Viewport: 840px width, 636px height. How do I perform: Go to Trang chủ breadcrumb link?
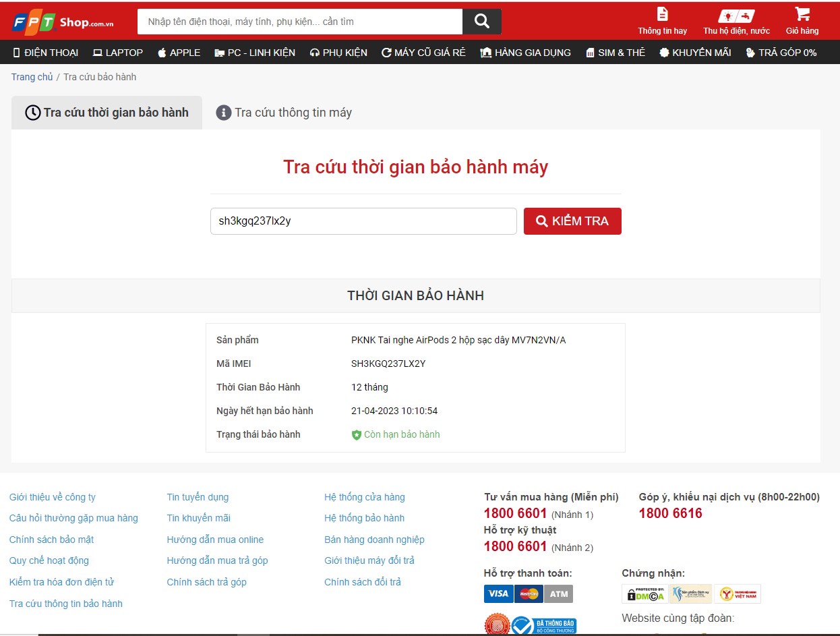point(32,77)
